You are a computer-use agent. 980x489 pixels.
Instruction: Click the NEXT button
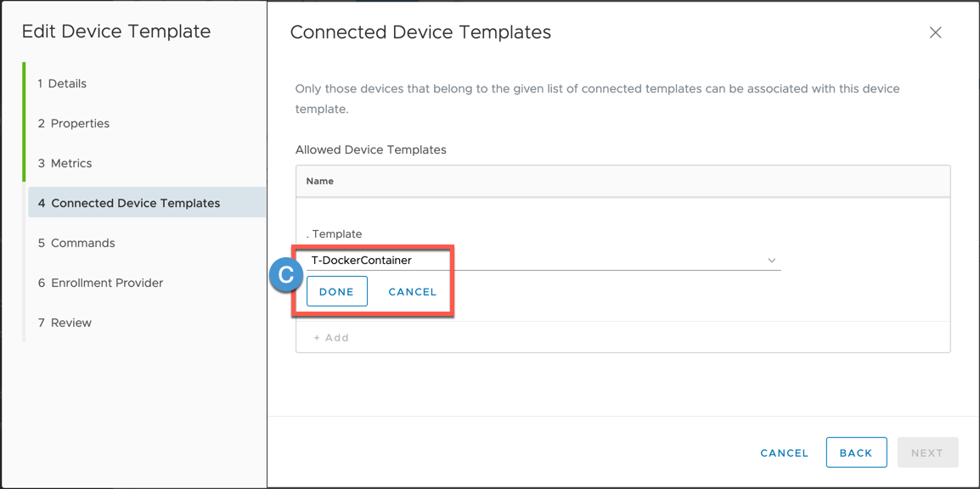point(926,452)
